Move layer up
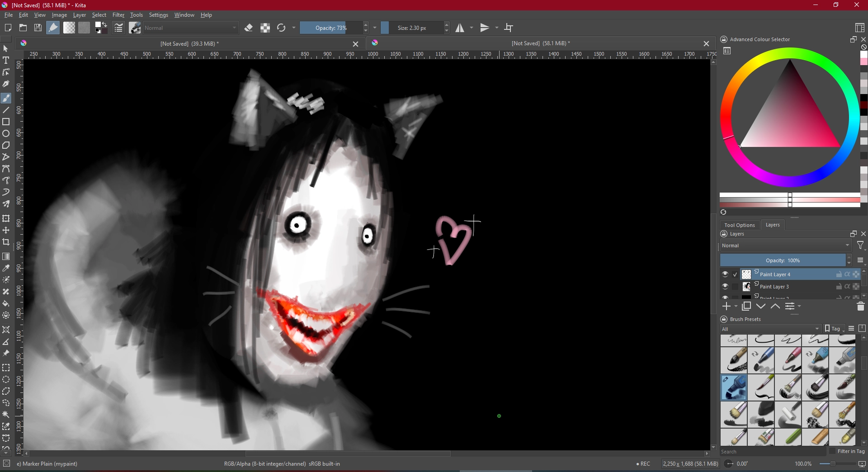The width and height of the screenshot is (868, 472). click(775, 307)
